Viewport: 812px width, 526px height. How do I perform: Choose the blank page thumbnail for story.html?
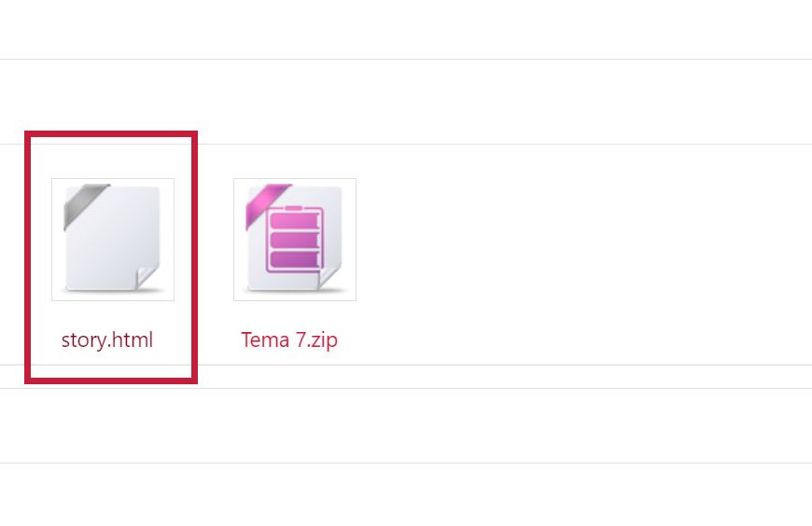113,239
